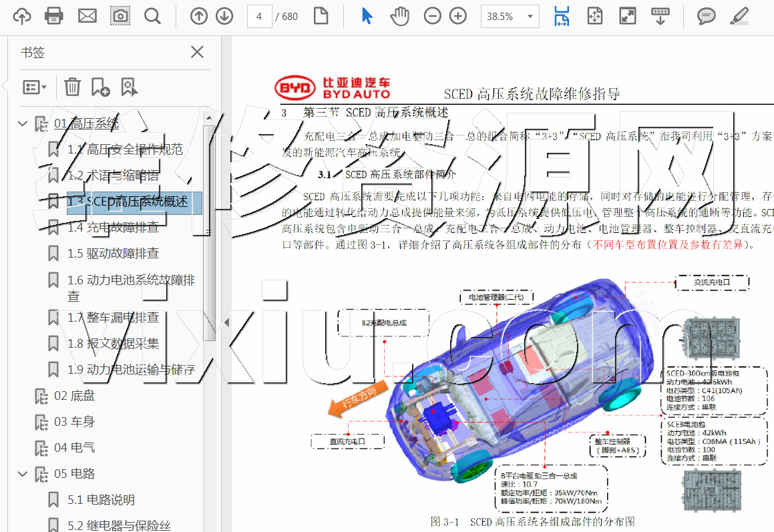Select the hand pan tool
This screenshot has width=774, height=532.
pos(399,16)
